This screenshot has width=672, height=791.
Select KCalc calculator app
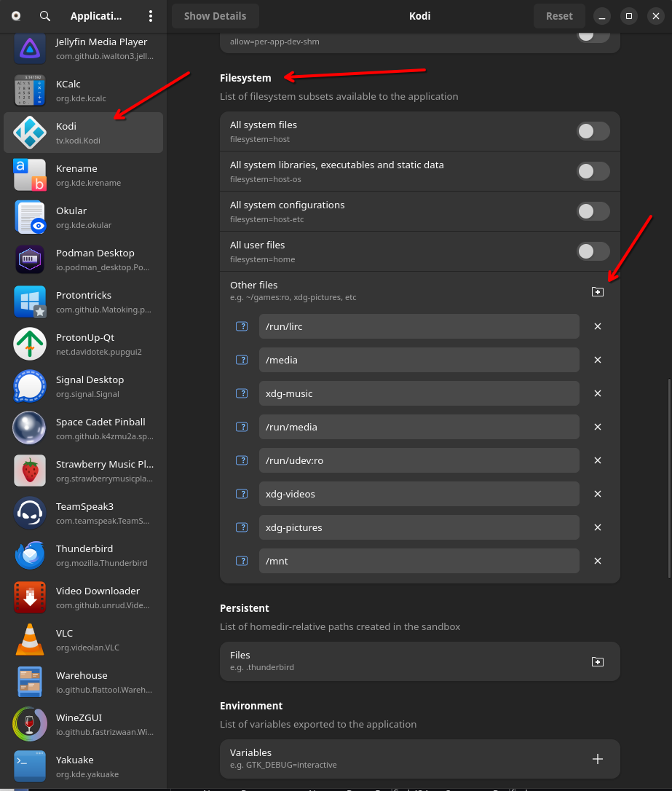[x=83, y=91]
